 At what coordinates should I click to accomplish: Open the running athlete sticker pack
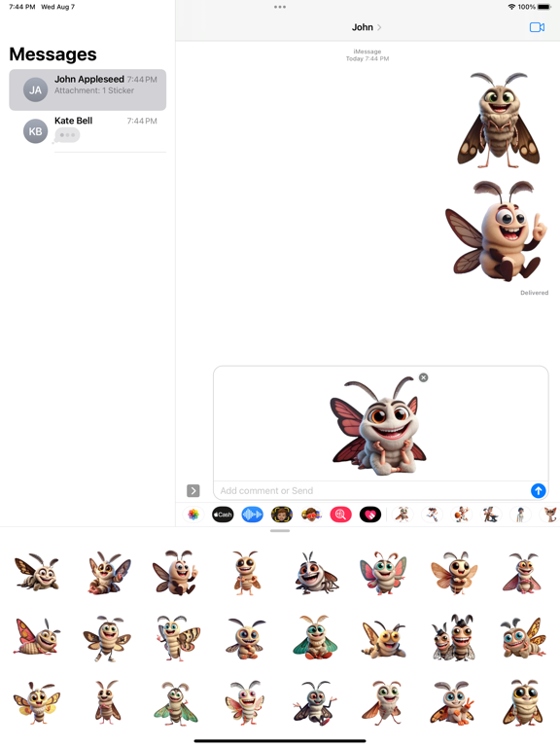tap(432, 515)
